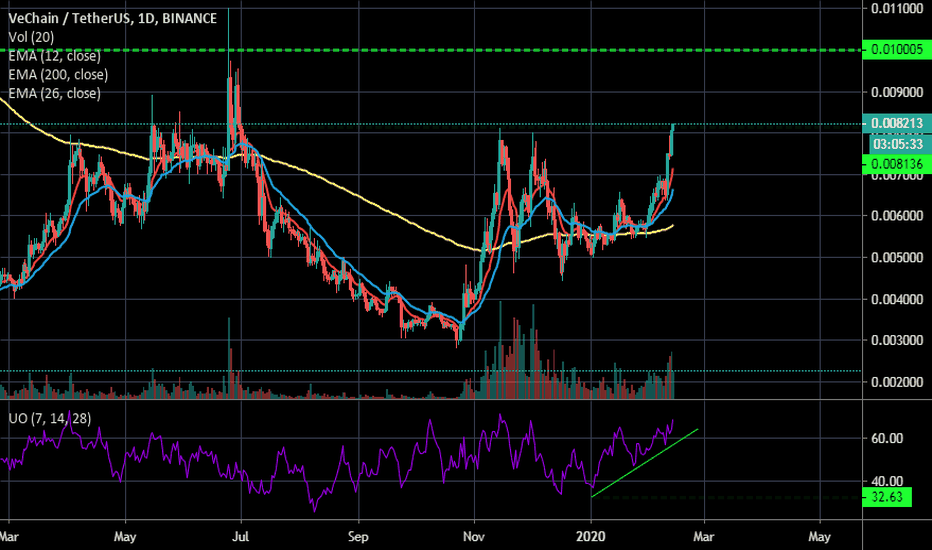This screenshot has height=550, width=932.
Task: Click the Jul time axis label
Action: pyautogui.click(x=240, y=537)
